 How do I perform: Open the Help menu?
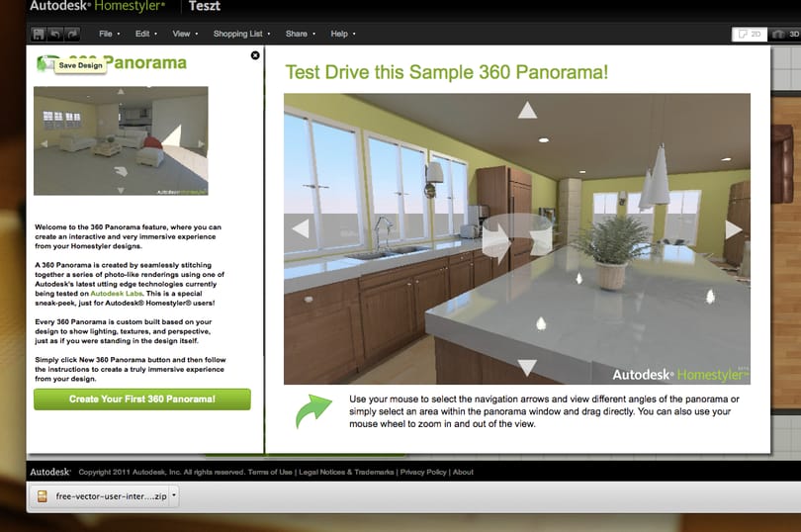coord(343,34)
